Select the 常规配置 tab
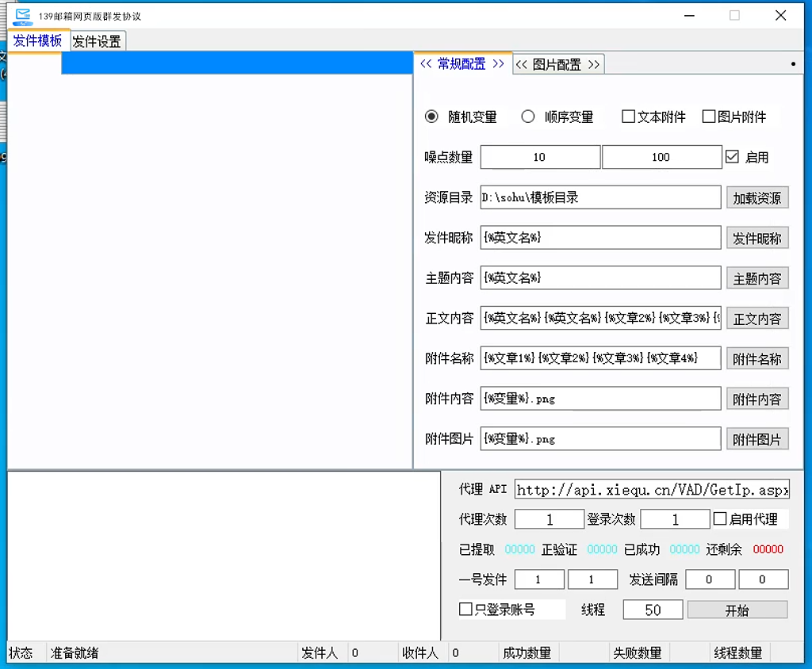 pyautogui.click(x=462, y=64)
